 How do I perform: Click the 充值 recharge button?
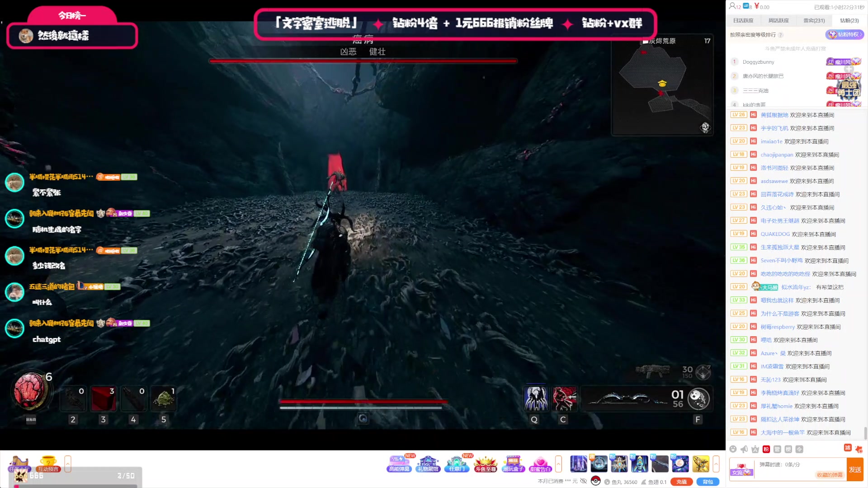[x=682, y=482]
